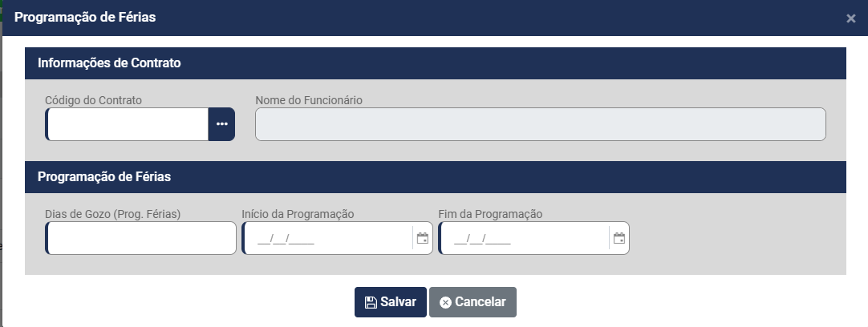Close the Programação de Férias dialog
Viewport: 868px width, 327px height.
[x=850, y=18]
